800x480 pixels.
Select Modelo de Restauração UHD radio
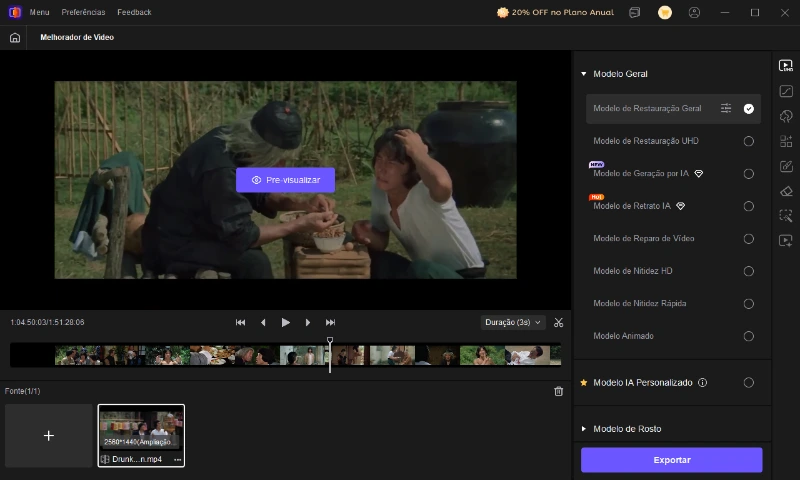pos(748,141)
